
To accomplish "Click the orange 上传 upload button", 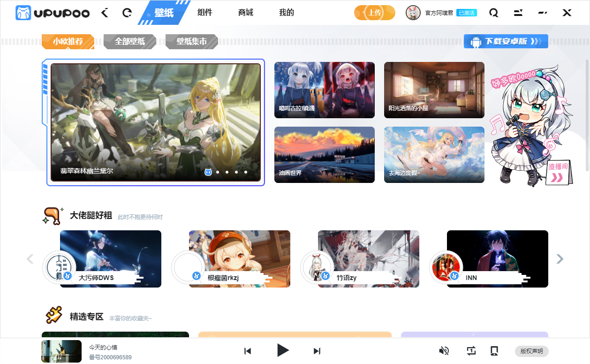I will pos(374,13).
